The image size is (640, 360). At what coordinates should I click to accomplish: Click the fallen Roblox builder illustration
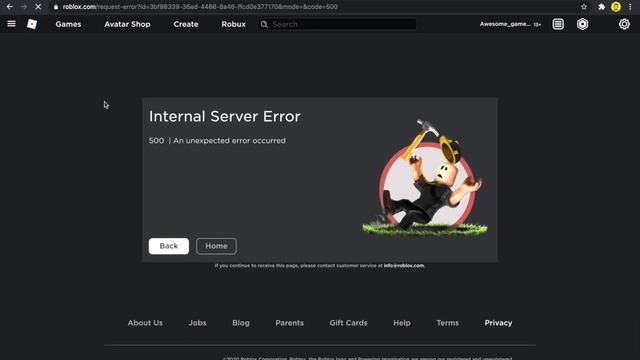click(425, 178)
